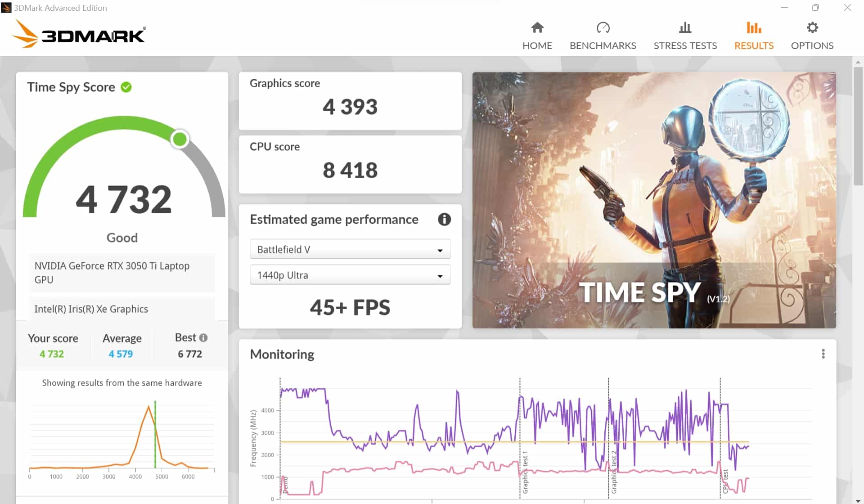
Task: Click the green validation checkmark badge
Action: 126,87
